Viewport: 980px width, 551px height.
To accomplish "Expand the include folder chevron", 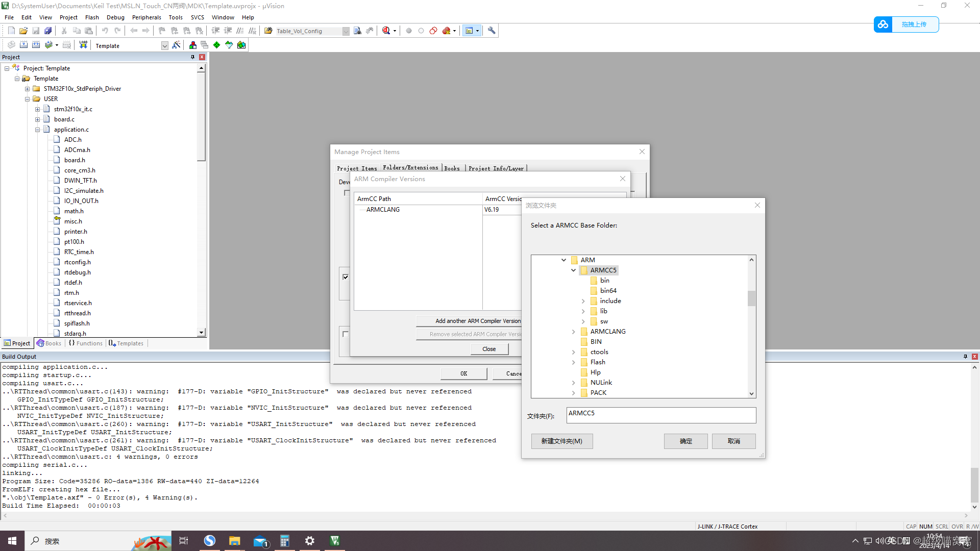I will (x=583, y=301).
